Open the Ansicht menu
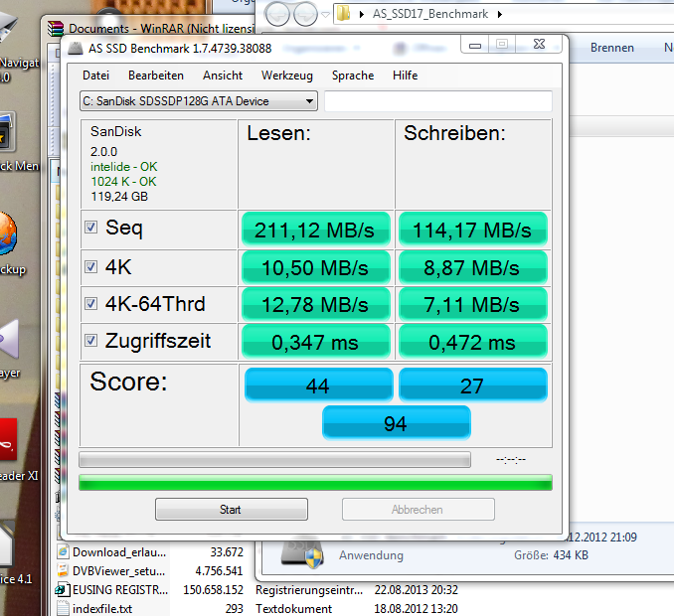674x616 pixels. point(223,76)
